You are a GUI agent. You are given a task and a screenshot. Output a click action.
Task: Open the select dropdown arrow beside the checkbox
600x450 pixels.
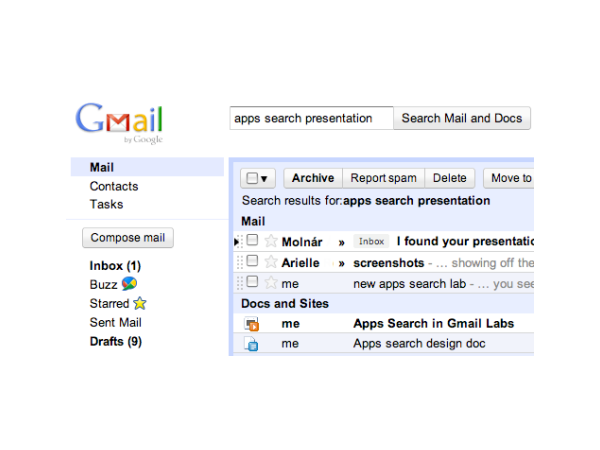pos(264,179)
